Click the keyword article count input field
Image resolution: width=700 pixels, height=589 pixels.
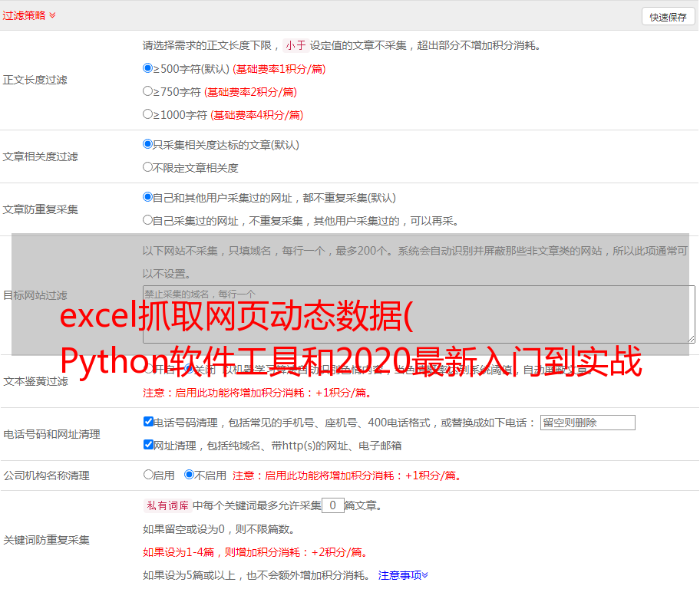(x=333, y=505)
